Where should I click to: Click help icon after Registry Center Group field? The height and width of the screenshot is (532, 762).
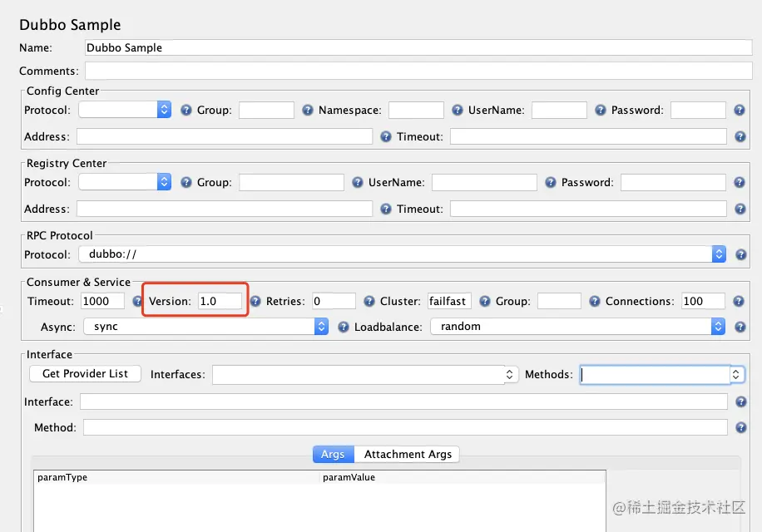[358, 183]
